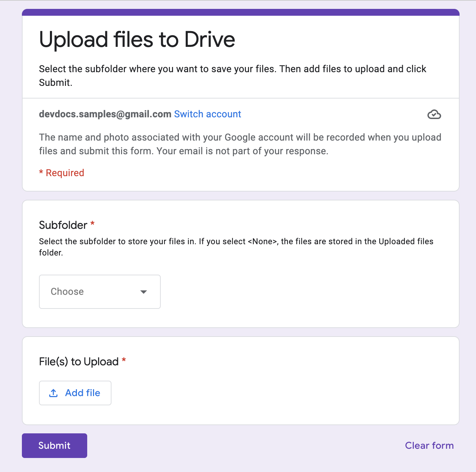This screenshot has width=476, height=472.
Task: Click the account privacy notice paragraph
Action: (239, 144)
